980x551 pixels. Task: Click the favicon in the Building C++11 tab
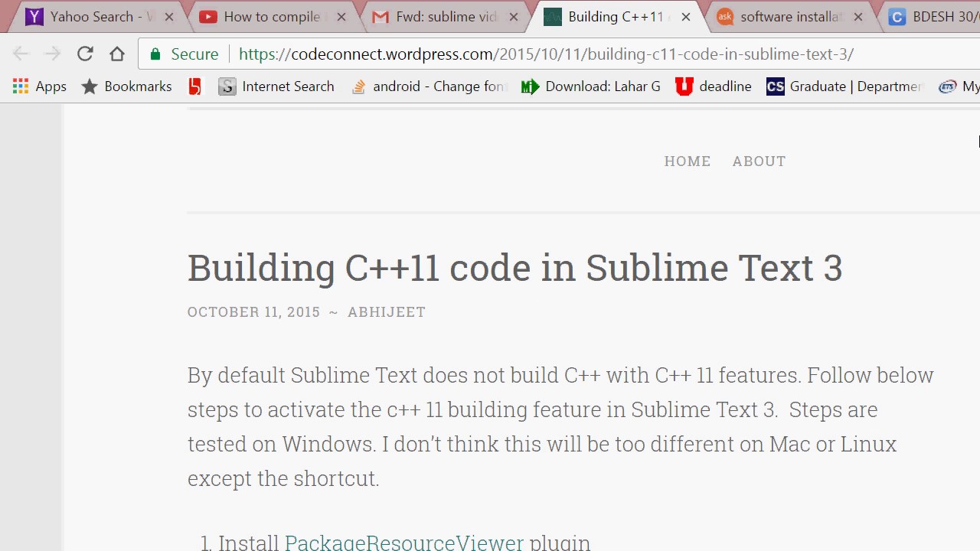(x=552, y=17)
